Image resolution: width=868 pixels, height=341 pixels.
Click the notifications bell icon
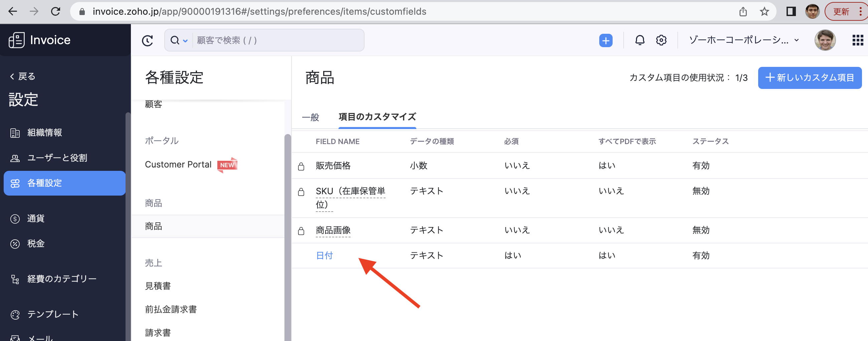point(639,40)
